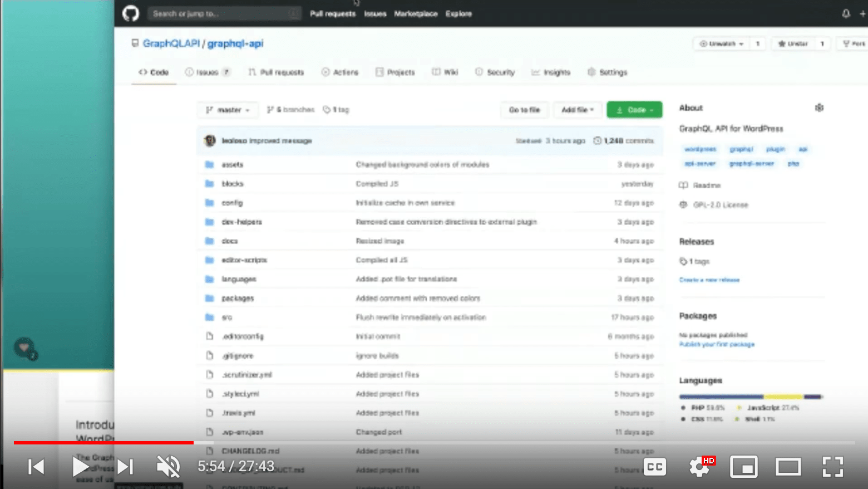Image resolution: width=868 pixels, height=489 pixels.
Task: Go to previous video
Action: click(x=36, y=466)
